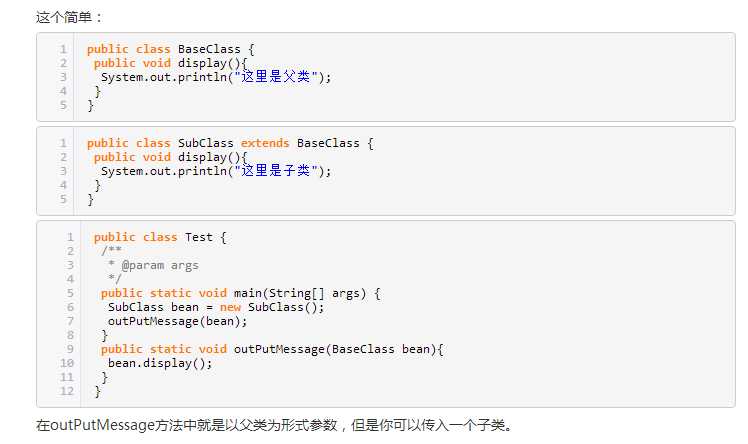The image size is (748, 444).
Task: Click the BaseClass class name declaration
Action: (209, 49)
